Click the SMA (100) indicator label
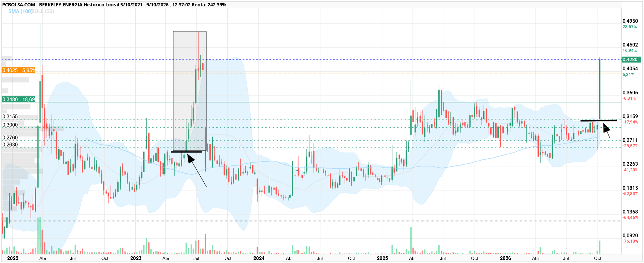 point(20,11)
